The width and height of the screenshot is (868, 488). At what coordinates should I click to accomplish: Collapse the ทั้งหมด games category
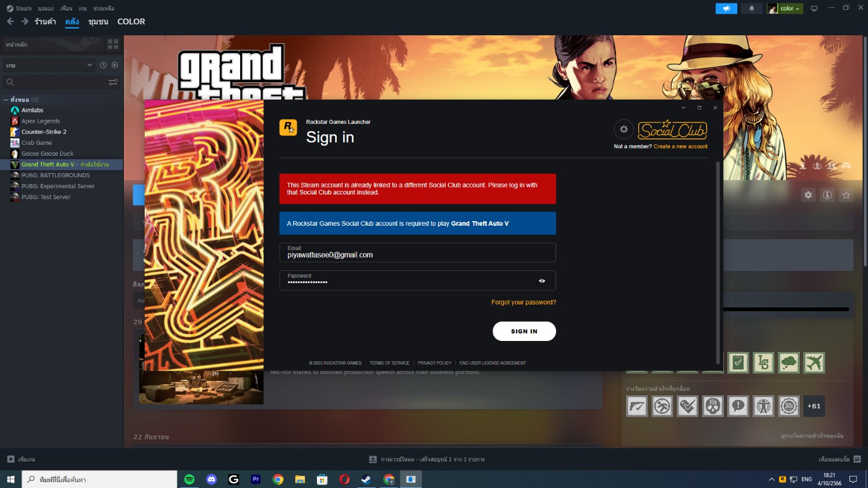(6, 100)
